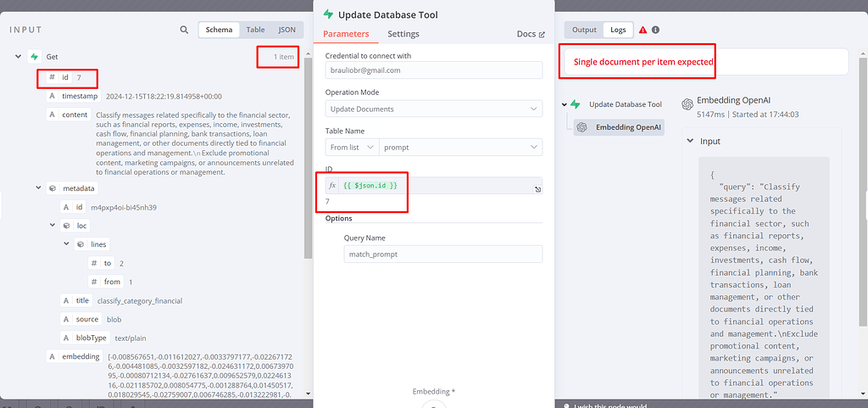Click the info icon beside Logs

[x=656, y=30]
